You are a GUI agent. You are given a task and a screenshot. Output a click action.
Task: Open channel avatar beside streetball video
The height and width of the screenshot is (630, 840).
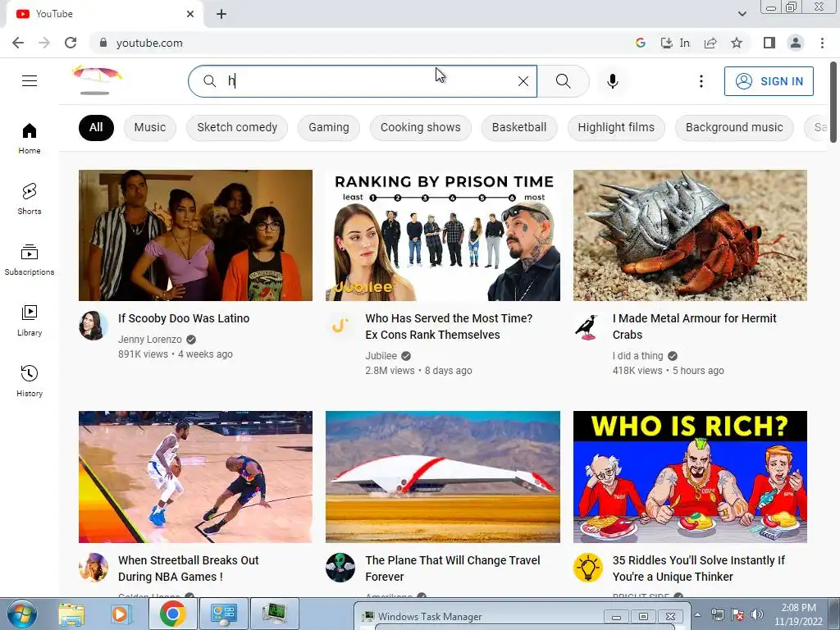point(94,568)
